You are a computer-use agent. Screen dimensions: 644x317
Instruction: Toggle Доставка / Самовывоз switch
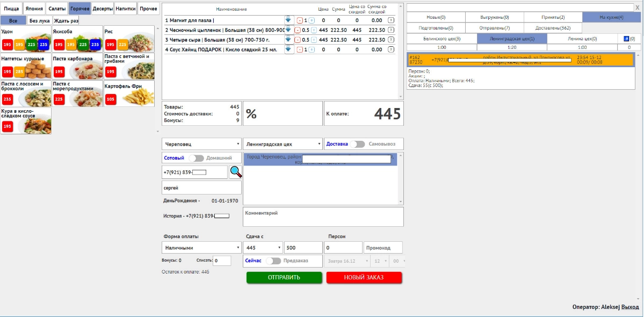point(357,144)
